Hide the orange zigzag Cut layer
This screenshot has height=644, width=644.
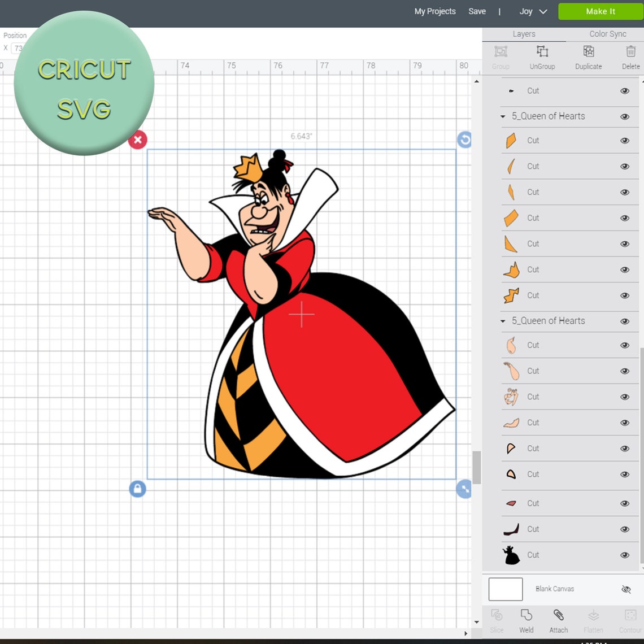tap(625, 295)
